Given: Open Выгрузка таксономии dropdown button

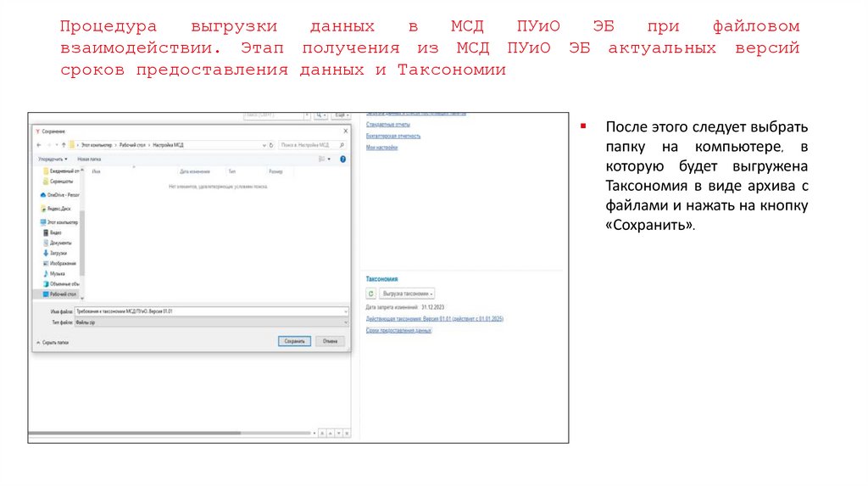Looking at the screenshot, I should coord(407,294).
